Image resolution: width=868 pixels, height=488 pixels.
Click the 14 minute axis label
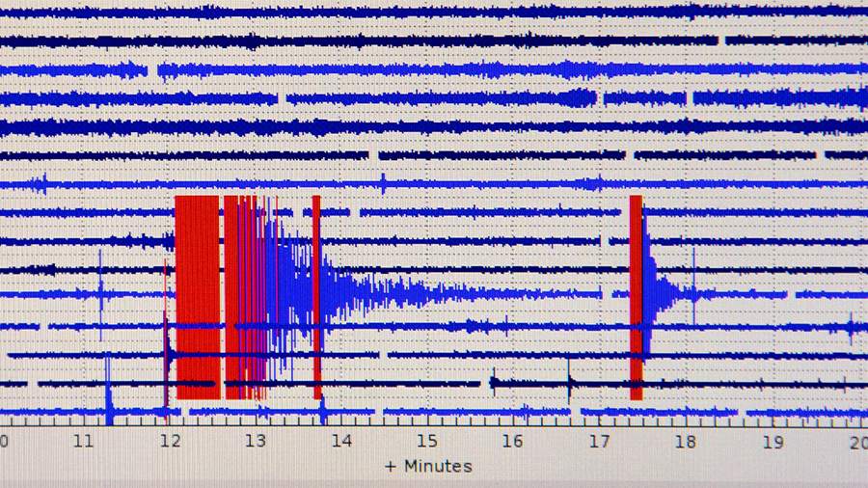pyautogui.click(x=341, y=442)
